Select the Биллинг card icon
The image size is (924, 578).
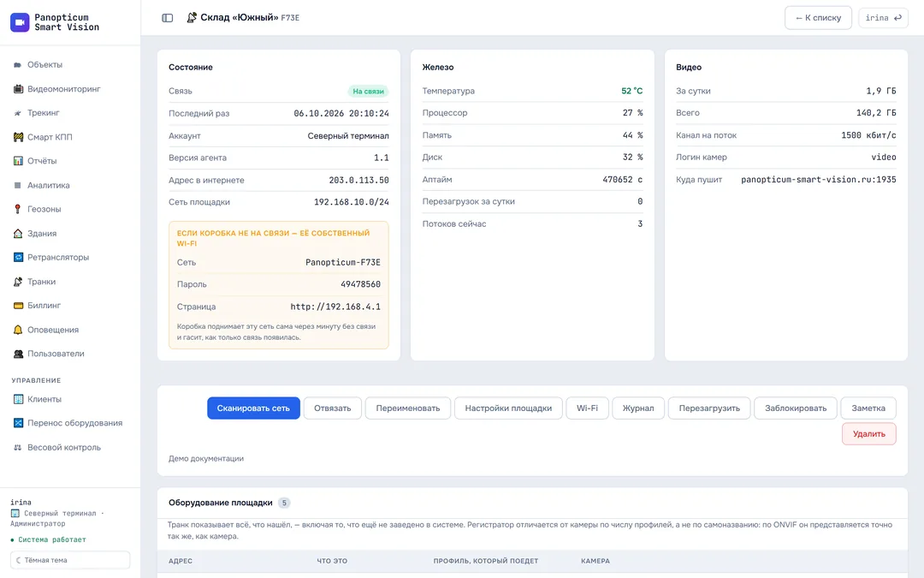coord(18,306)
